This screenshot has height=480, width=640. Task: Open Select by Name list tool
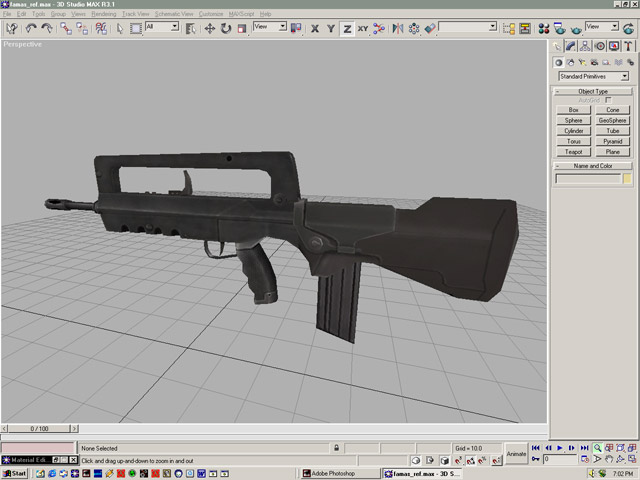pos(190,28)
